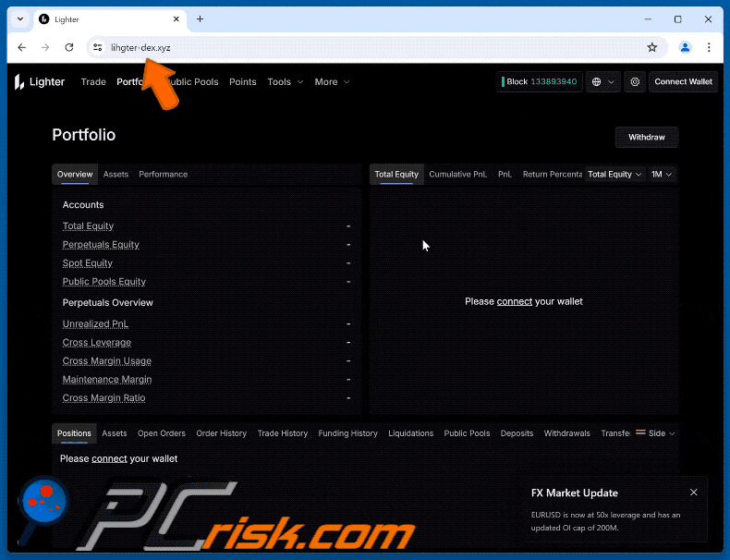Viewport: 730px width, 560px height.
Task: Click the Cross Margin Ratio label
Action: (103, 398)
